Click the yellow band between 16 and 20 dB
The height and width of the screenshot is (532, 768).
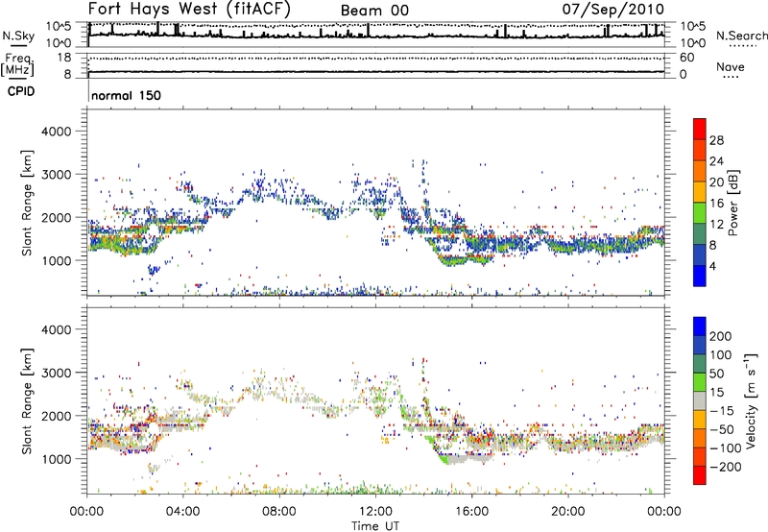pos(700,192)
